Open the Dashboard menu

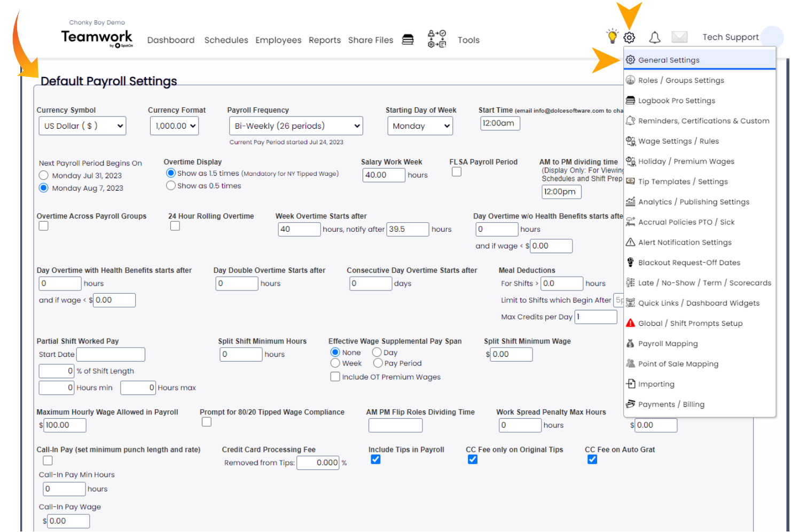171,40
